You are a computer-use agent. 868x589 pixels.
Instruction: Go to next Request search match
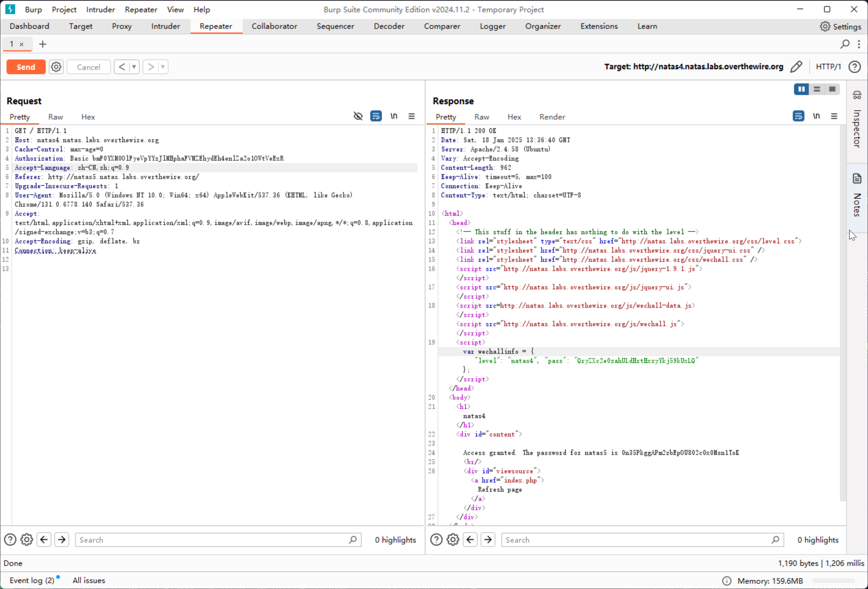[x=62, y=540]
